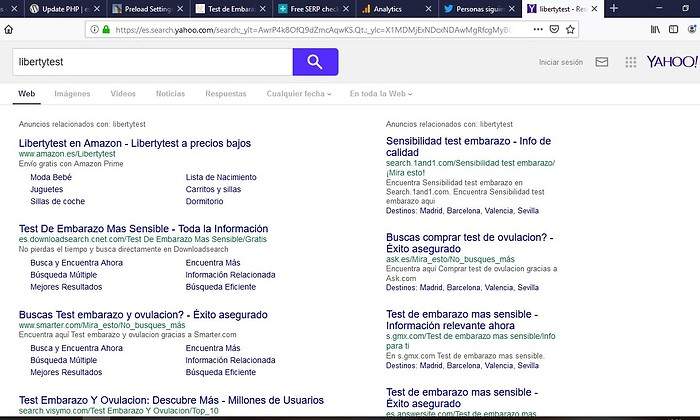Toggle the sidebar view icon
The height and width of the screenshot is (420, 700).
coord(674,29)
